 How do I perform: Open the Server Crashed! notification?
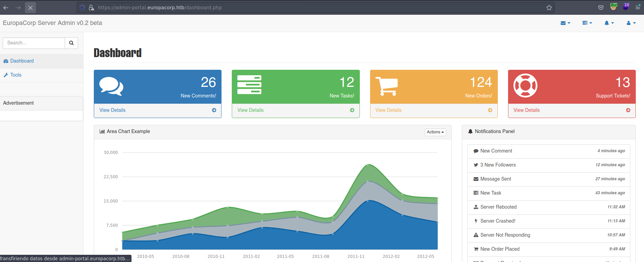click(x=549, y=221)
